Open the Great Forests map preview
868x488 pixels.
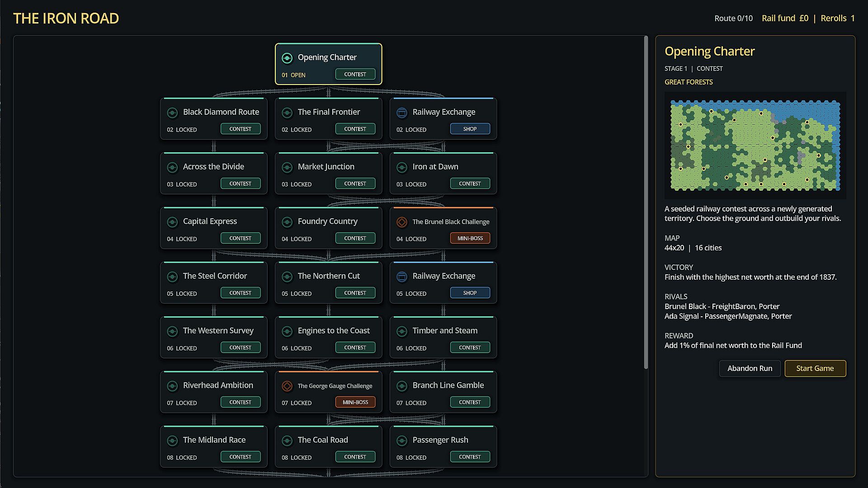coord(755,145)
